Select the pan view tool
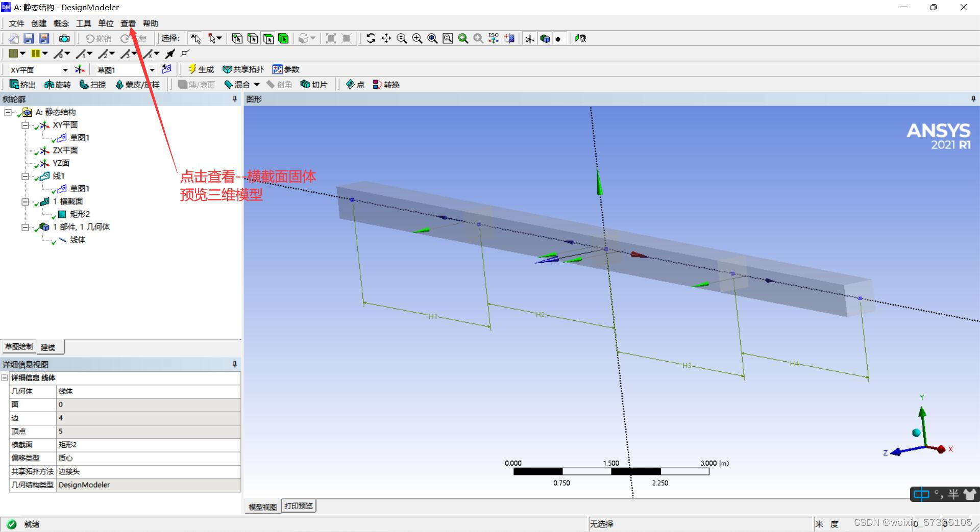This screenshot has height=532, width=980. click(x=386, y=39)
